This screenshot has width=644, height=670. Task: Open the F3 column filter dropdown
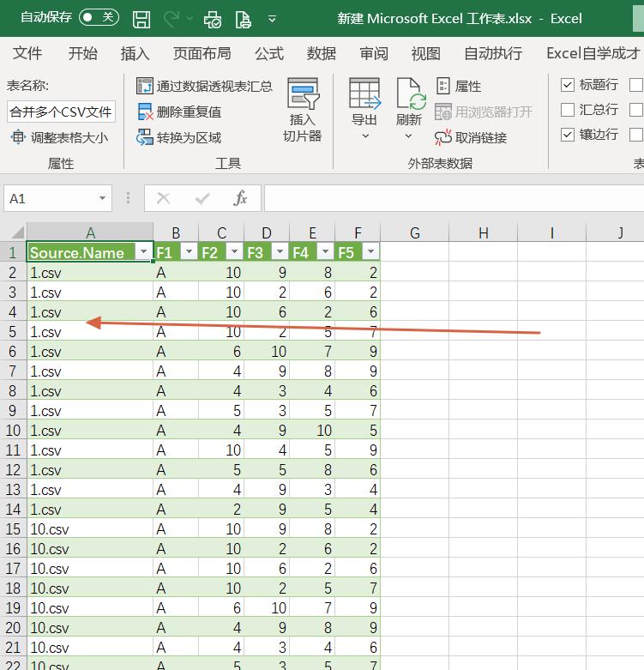pyautogui.click(x=280, y=251)
